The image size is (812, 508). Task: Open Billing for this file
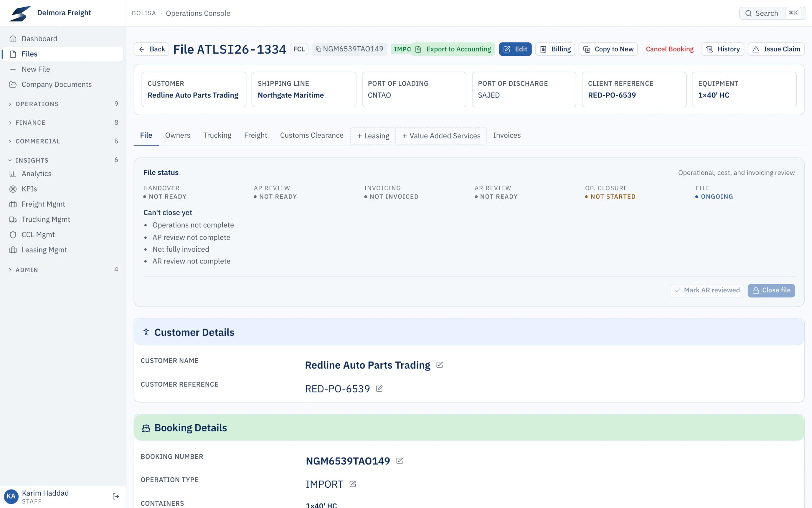point(555,49)
